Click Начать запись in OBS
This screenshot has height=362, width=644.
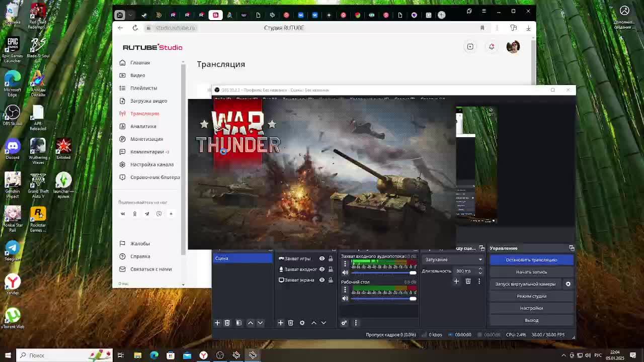531,272
